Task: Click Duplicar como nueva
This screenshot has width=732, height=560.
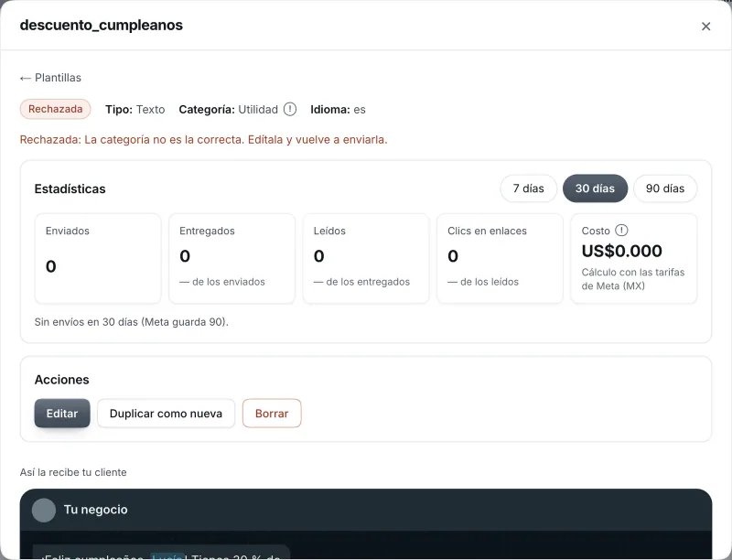Action: click(x=166, y=413)
